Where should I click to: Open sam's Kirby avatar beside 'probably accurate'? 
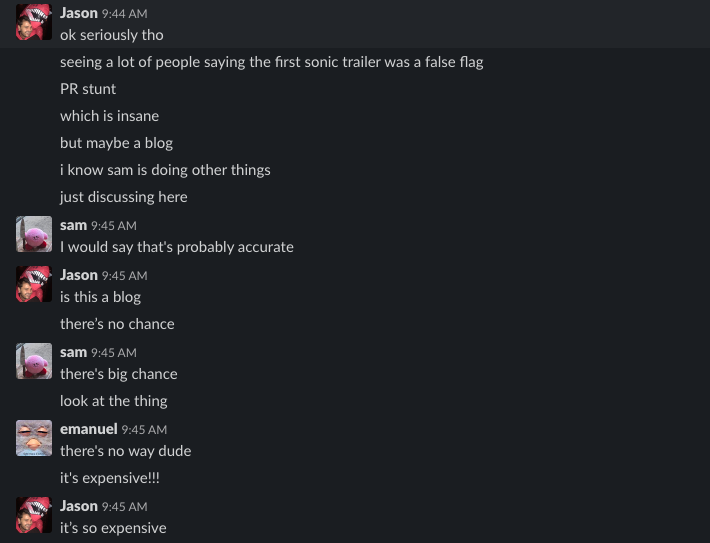34,234
